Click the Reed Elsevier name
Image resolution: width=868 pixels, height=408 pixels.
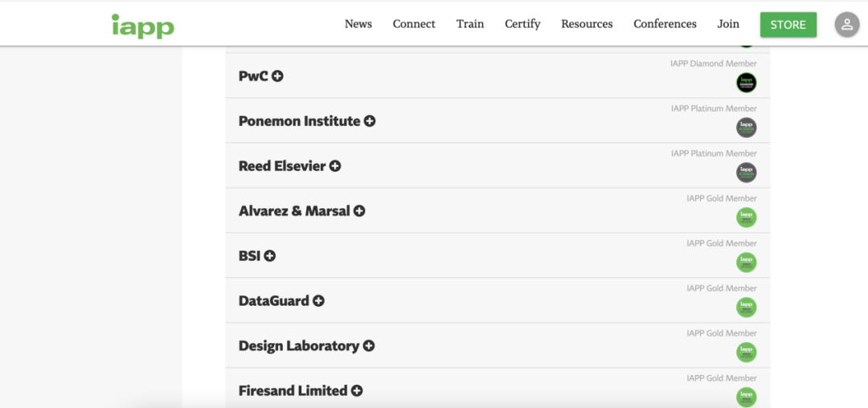click(282, 166)
